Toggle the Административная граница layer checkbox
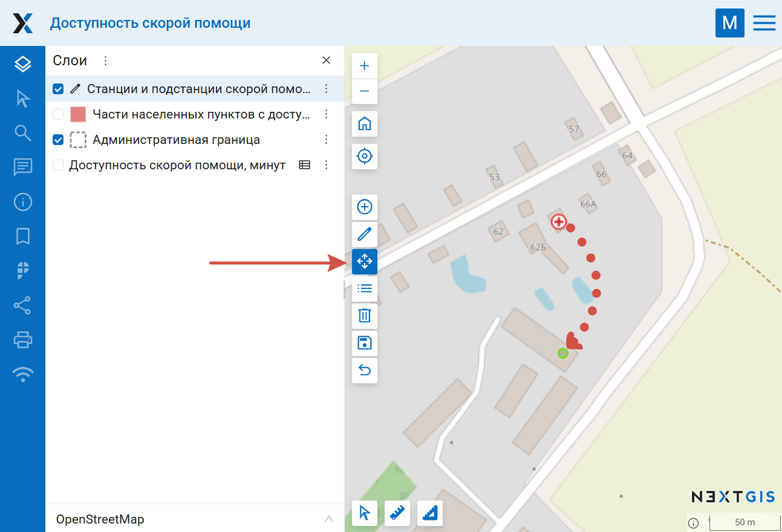 click(x=58, y=140)
